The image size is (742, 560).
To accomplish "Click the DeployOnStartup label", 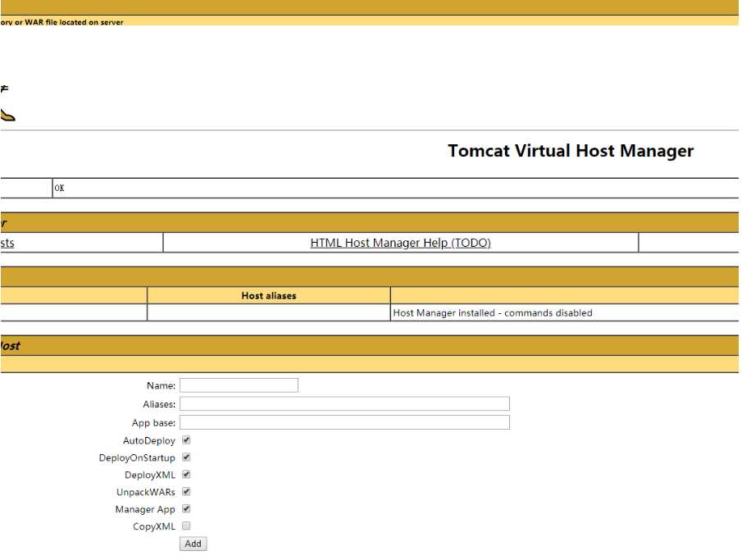I will coord(137,458).
